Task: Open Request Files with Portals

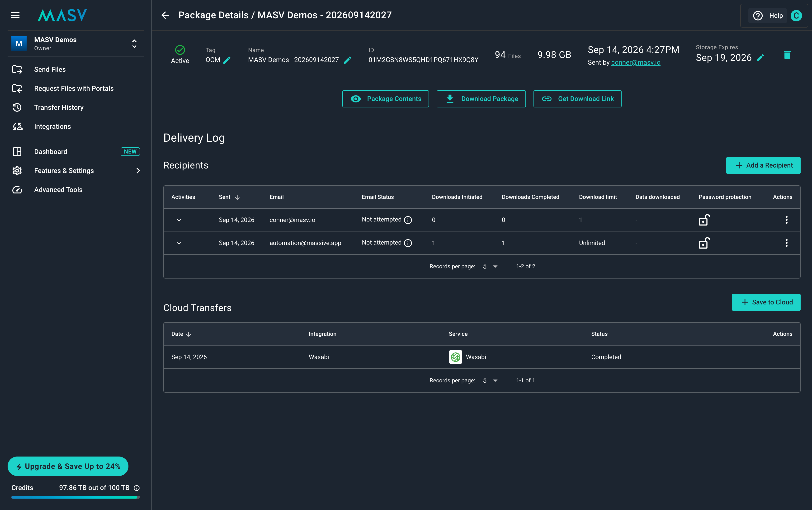Action: coord(76,88)
